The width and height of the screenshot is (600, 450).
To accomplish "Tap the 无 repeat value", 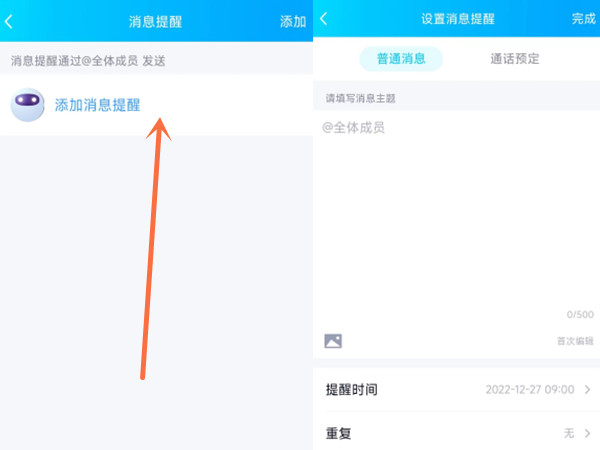I will 568,434.
